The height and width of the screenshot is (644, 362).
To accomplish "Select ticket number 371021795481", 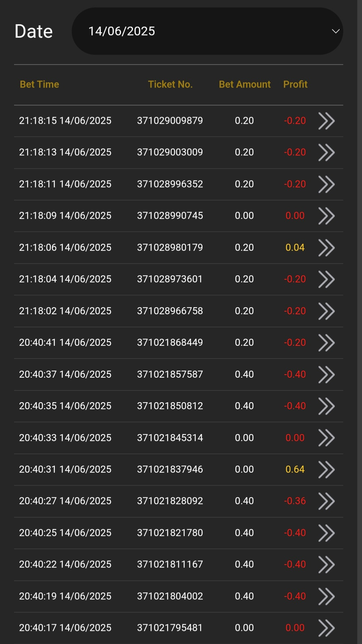I will pos(170,627).
